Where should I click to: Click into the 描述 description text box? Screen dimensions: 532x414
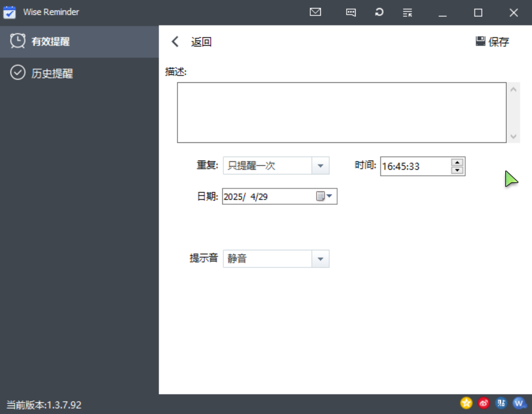pyautogui.click(x=342, y=112)
